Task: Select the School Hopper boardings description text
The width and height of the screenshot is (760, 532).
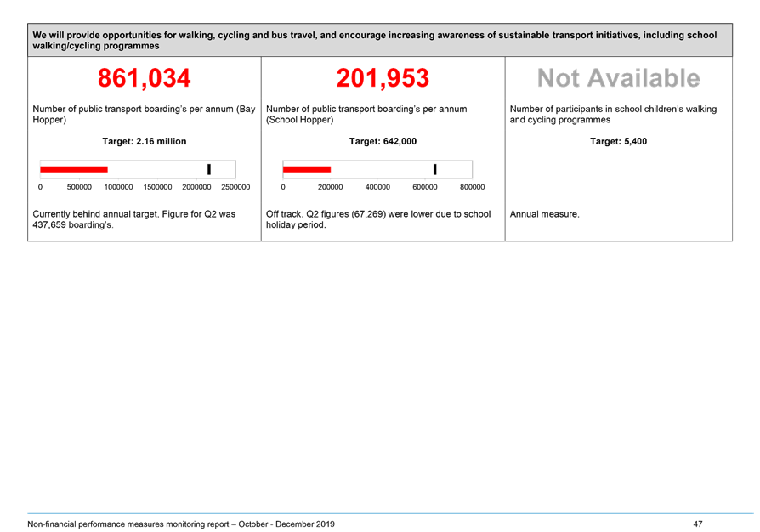Action: point(366,115)
